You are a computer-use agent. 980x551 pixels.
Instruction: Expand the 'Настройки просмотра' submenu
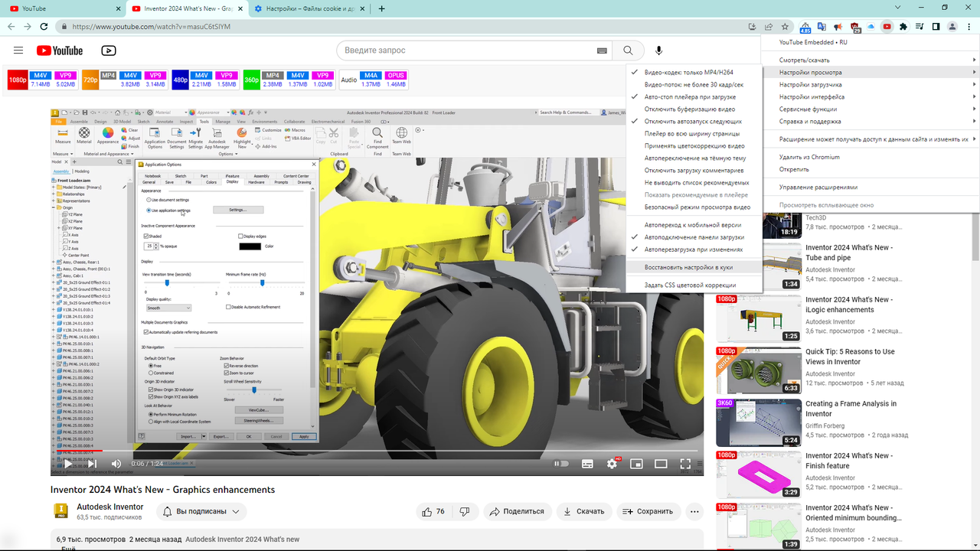point(871,73)
